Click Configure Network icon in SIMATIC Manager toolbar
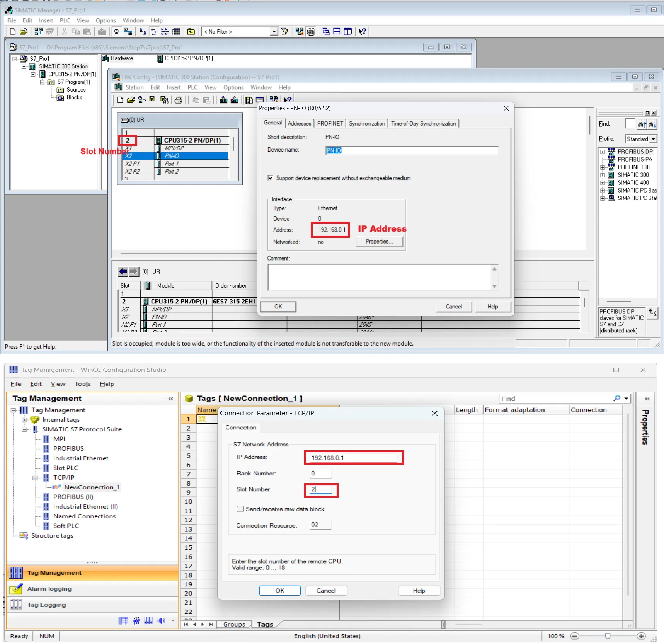 point(300,32)
